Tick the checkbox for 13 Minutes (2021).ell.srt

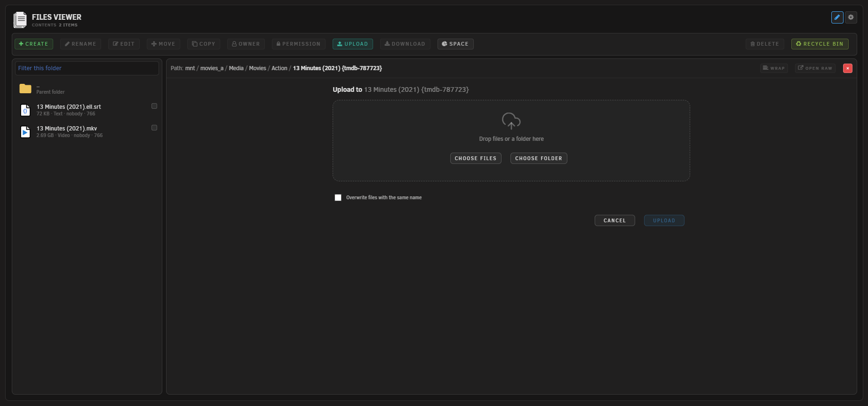pyautogui.click(x=154, y=106)
